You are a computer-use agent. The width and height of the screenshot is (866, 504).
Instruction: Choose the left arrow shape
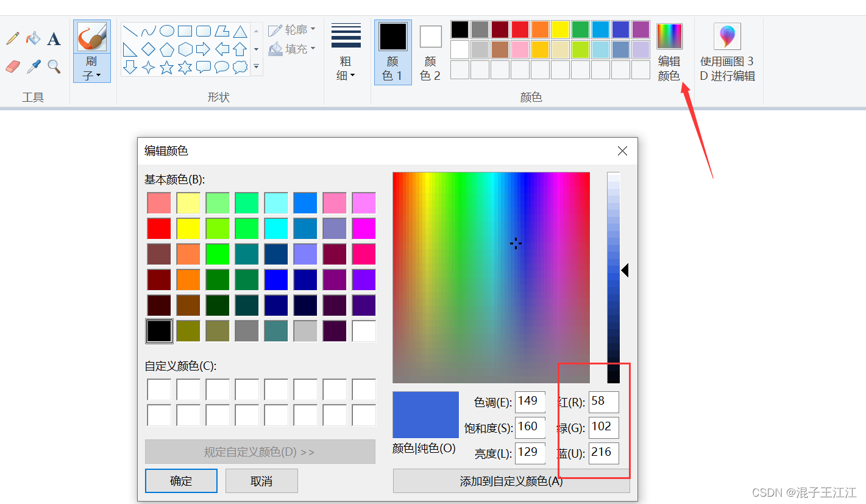(222, 49)
